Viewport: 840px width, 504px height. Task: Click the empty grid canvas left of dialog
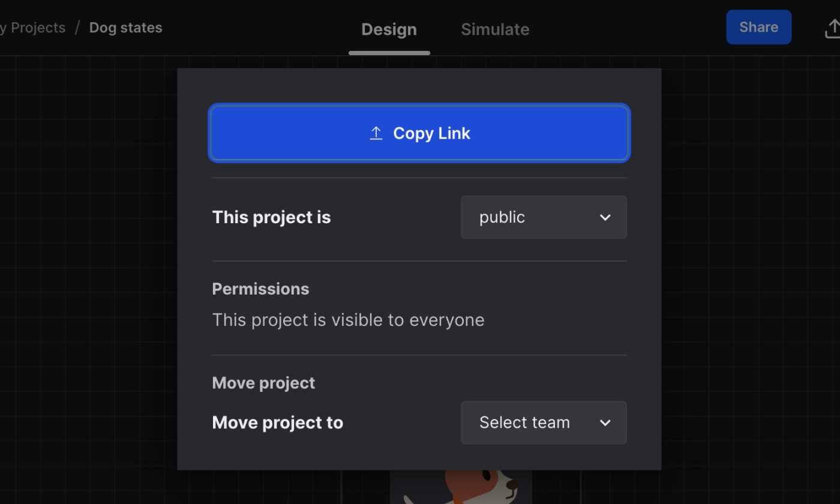[x=90, y=270]
